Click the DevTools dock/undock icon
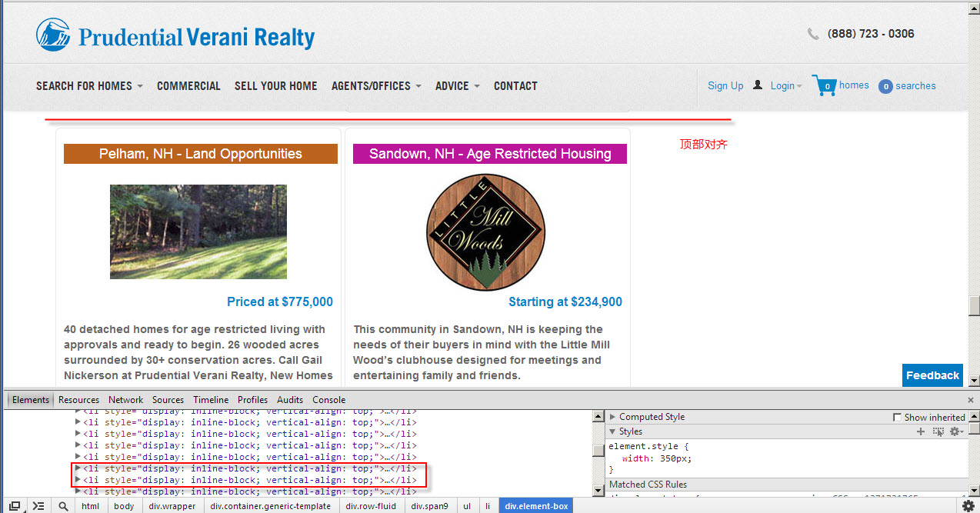Image resolution: width=980 pixels, height=513 pixels. tap(14, 505)
